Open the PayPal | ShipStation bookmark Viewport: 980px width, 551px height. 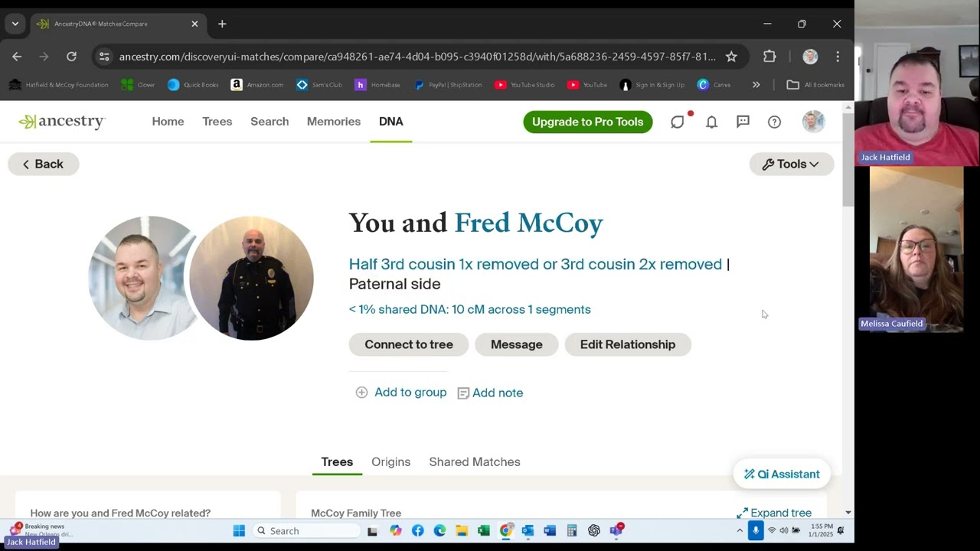pos(448,85)
